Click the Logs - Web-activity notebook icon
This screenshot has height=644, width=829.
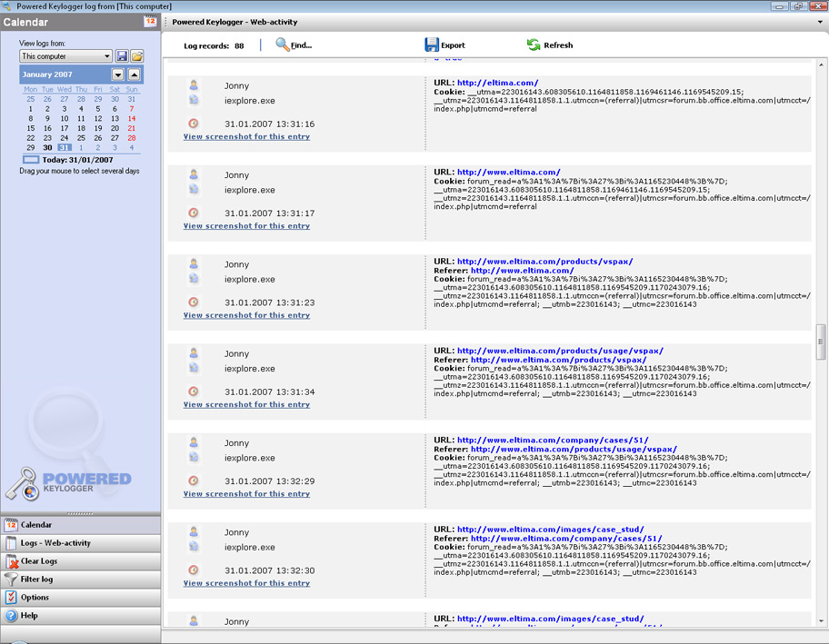(11, 542)
